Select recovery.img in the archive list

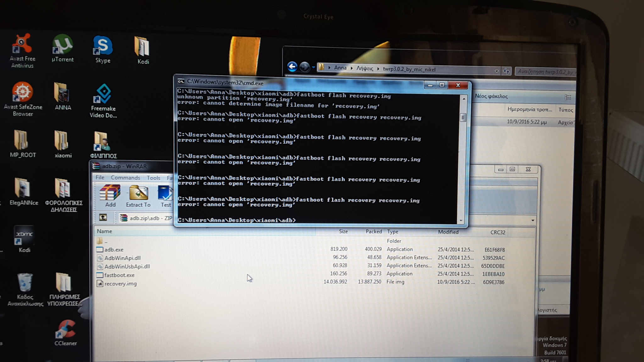[120, 284]
